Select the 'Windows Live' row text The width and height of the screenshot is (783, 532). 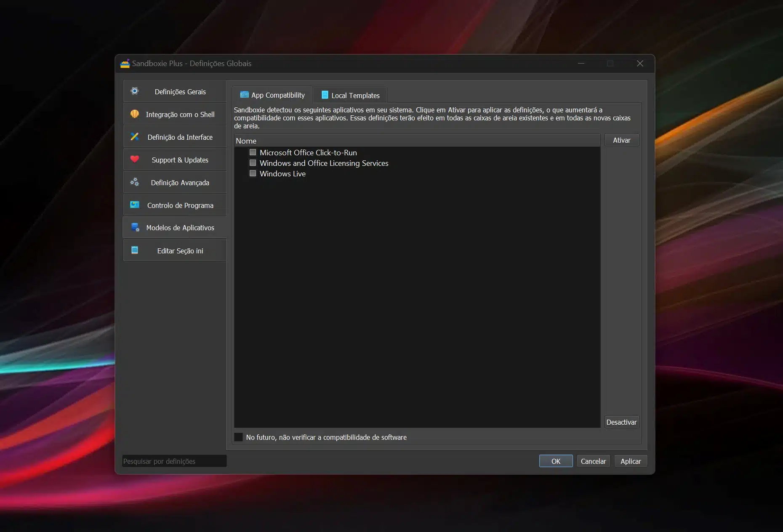pos(282,173)
